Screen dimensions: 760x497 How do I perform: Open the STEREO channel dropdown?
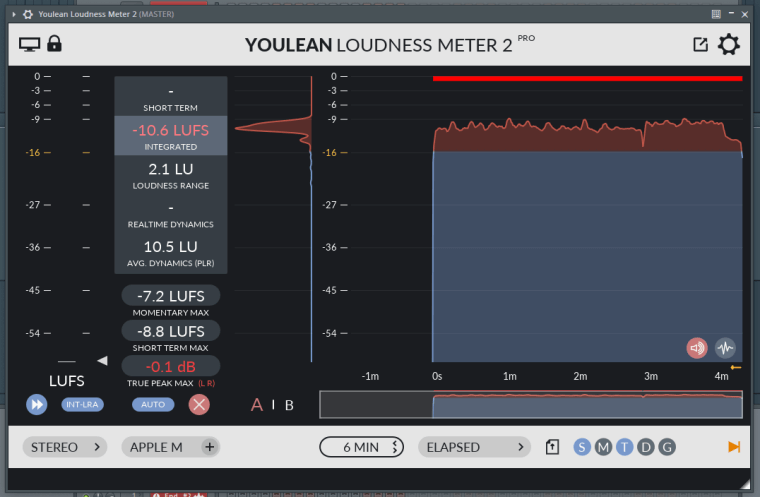click(65, 447)
